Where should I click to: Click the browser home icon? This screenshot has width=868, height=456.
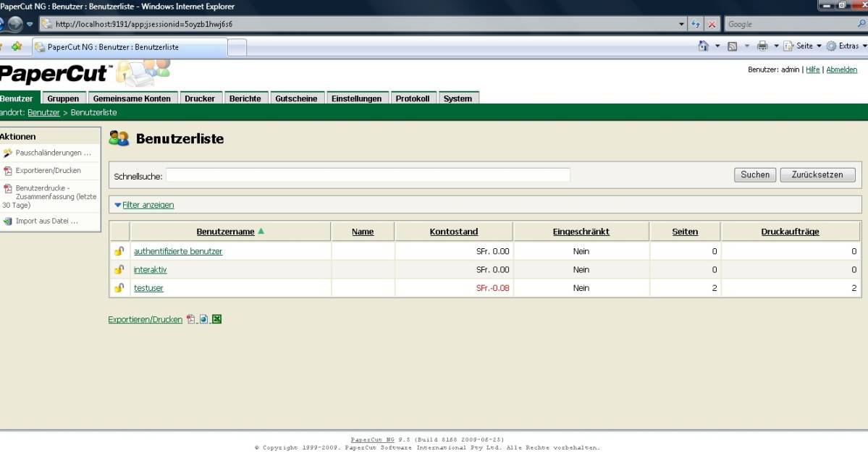pos(704,46)
